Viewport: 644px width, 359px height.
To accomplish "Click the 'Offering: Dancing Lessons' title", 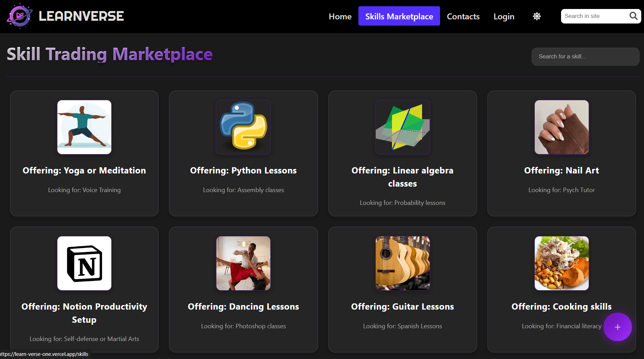I will click(x=243, y=306).
